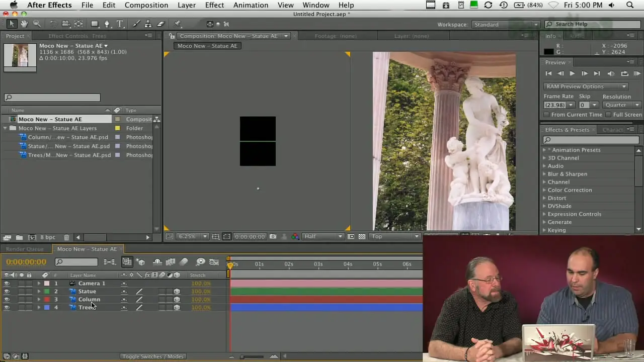
Task: Open preview Resolution Quarter dropdown
Action: pos(622,105)
